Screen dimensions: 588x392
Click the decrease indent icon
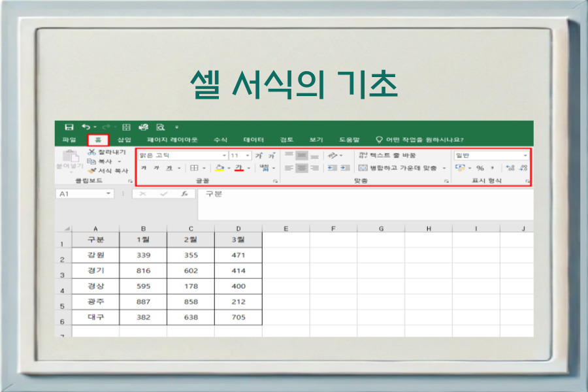[x=333, y=168]
